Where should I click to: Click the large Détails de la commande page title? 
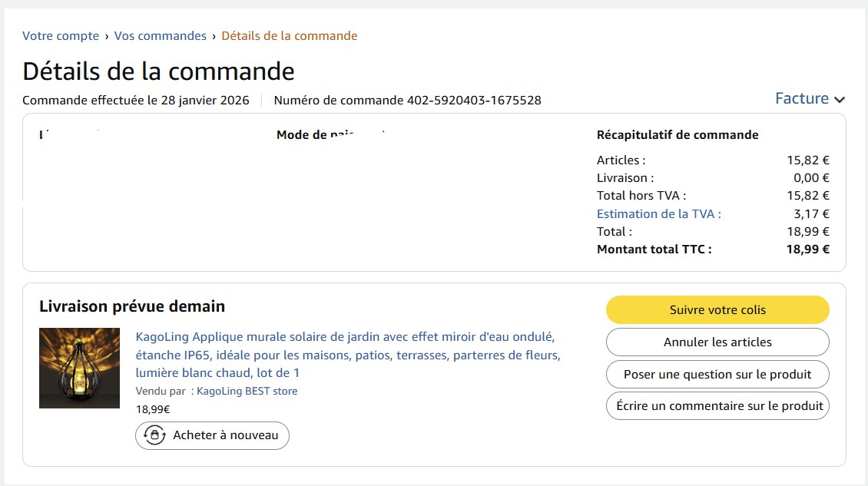point(158,71)
